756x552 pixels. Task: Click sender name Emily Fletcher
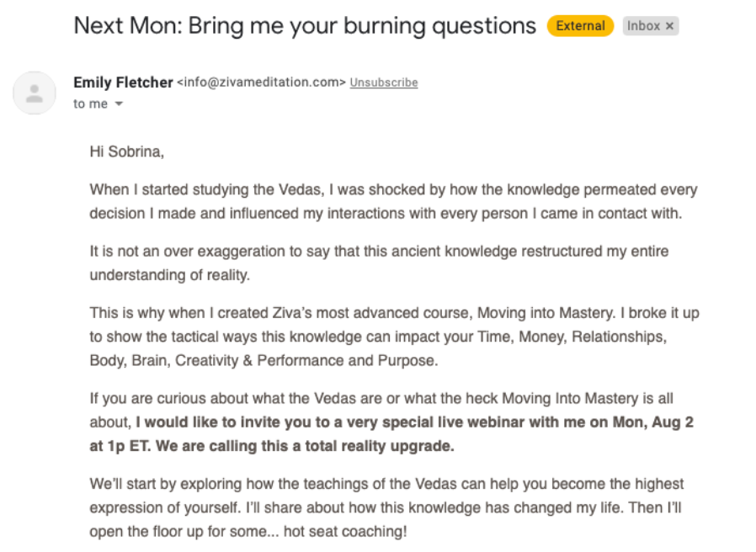pyautogui.click(x=123, y=82)
